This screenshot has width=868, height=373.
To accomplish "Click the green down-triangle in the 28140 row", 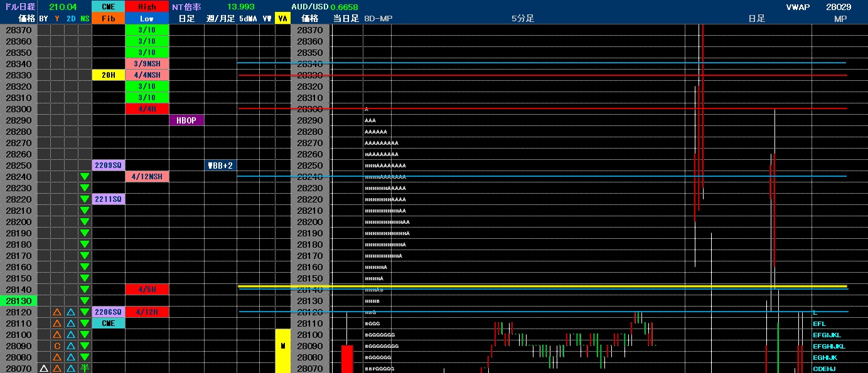I will click(85, 290).
